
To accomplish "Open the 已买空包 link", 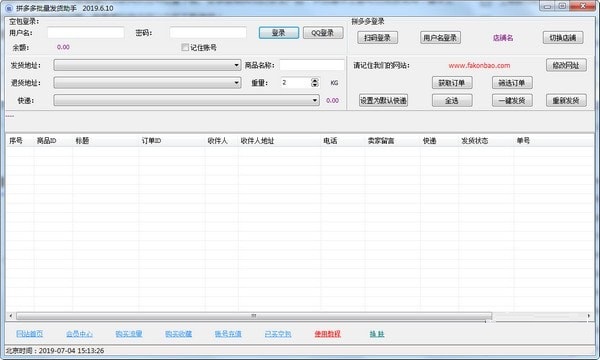I will 278,334.
